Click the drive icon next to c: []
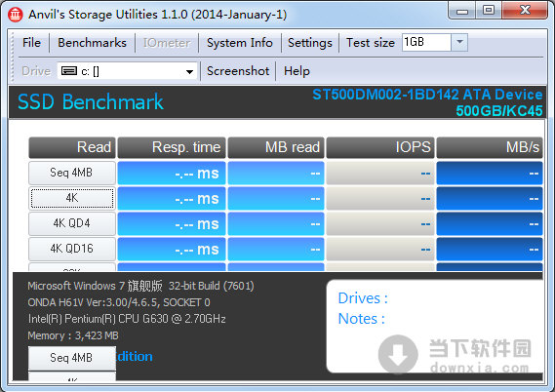The width and height of the screenshot is (555, 392). 69,71
